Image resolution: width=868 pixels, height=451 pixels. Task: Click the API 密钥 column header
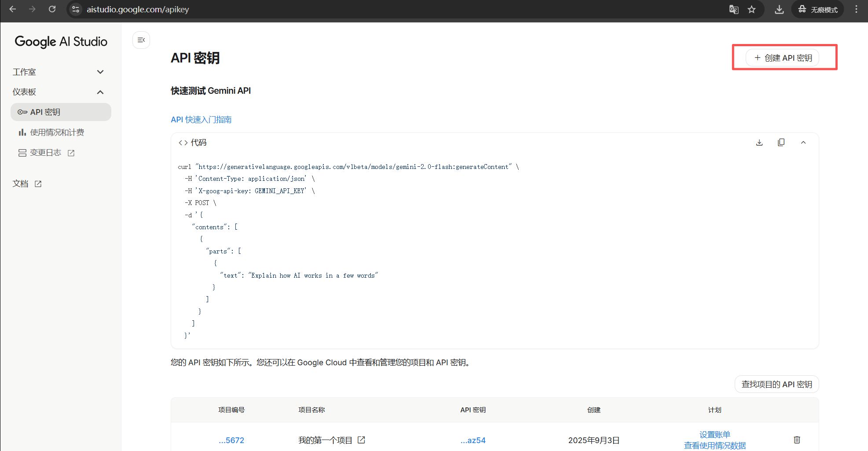pos(473,410)
